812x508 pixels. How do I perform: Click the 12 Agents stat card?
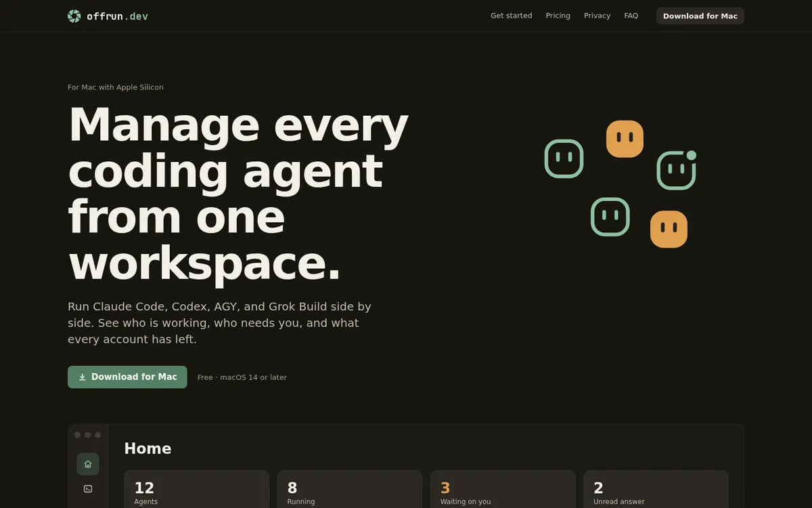click(x=197, y=490)
